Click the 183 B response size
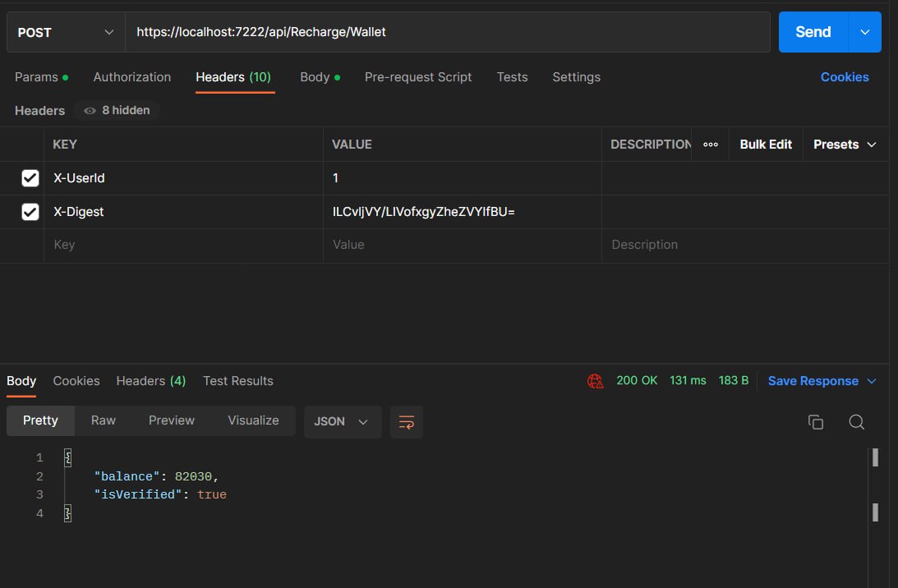898x588 pixels. click(733, 381)
